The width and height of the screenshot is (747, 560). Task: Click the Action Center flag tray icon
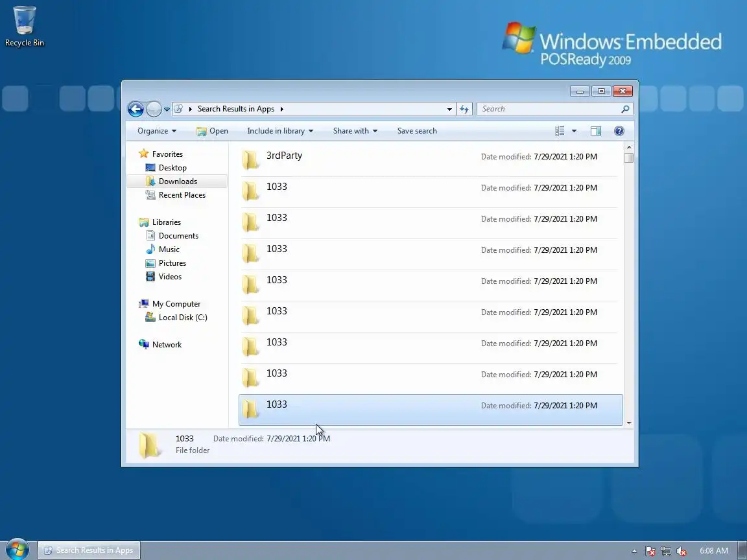[x=650, y=551]
